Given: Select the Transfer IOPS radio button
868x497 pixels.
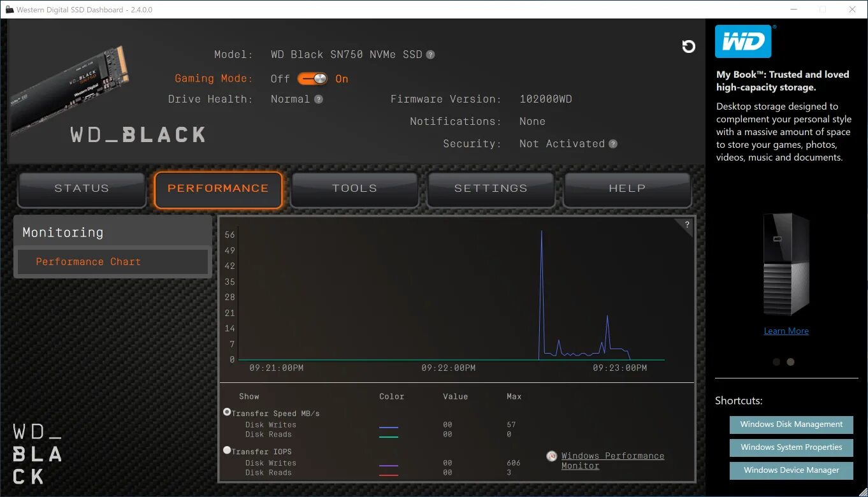Looking at the screenshot, I should pyautogui.click(x=227, y=450).
